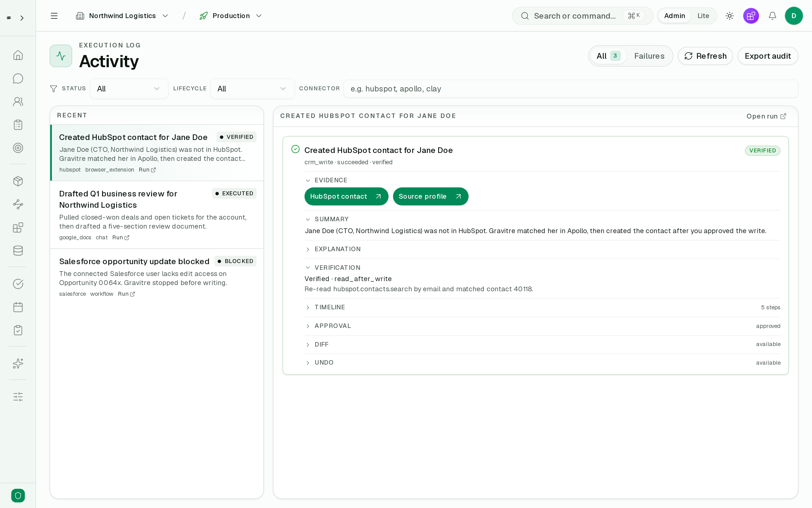Image resolution: width=812 pixels, height=508 pixels.
Task: Open the Northwind Logistics workspace dropdown
Action: [x=122, y=16]
